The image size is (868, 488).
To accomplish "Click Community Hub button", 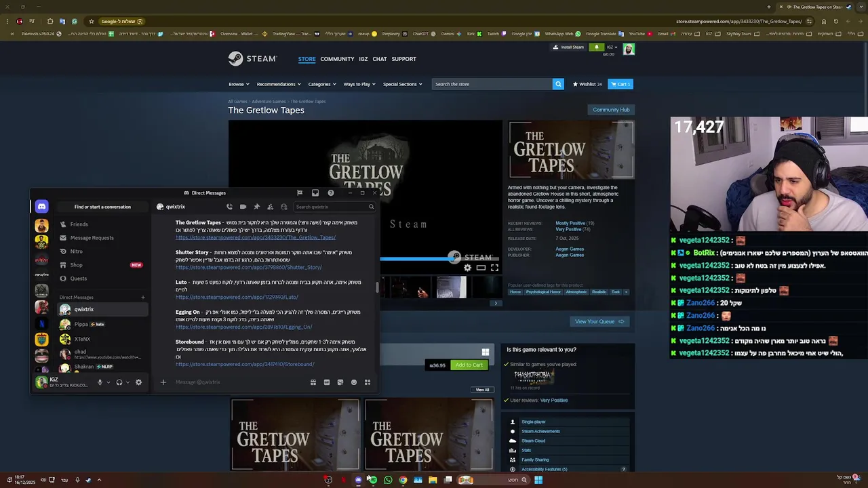I will pos(611,110).
